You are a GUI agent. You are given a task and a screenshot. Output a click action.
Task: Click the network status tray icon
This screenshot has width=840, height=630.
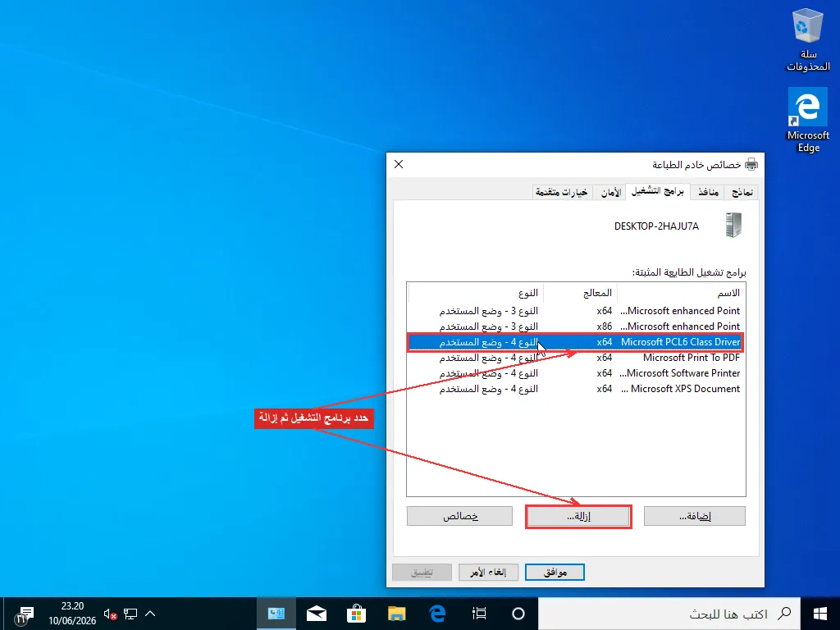(130, 614)
